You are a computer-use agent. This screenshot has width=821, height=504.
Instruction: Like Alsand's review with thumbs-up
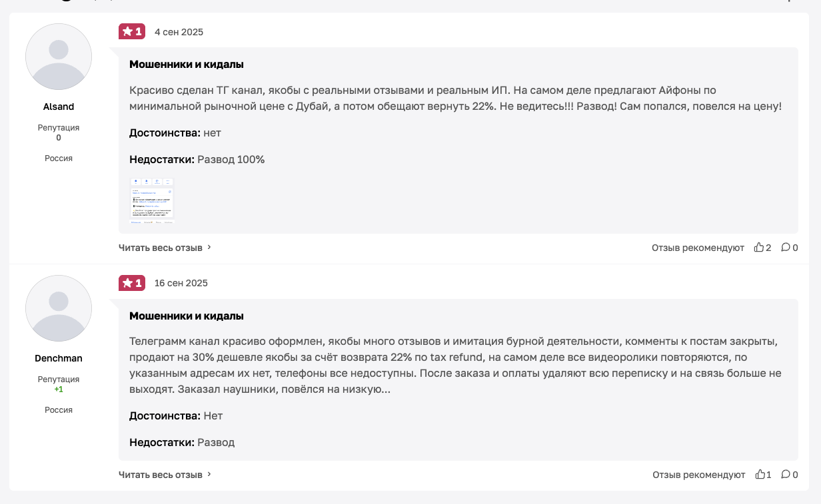(759, 248)
